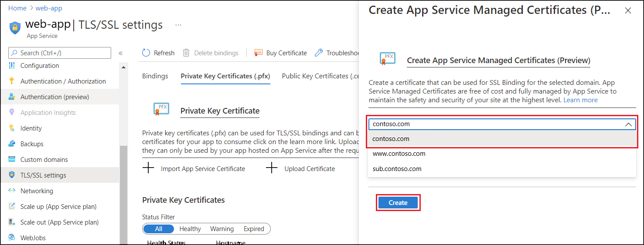Click the Authentication (preview) person icon

12,97
